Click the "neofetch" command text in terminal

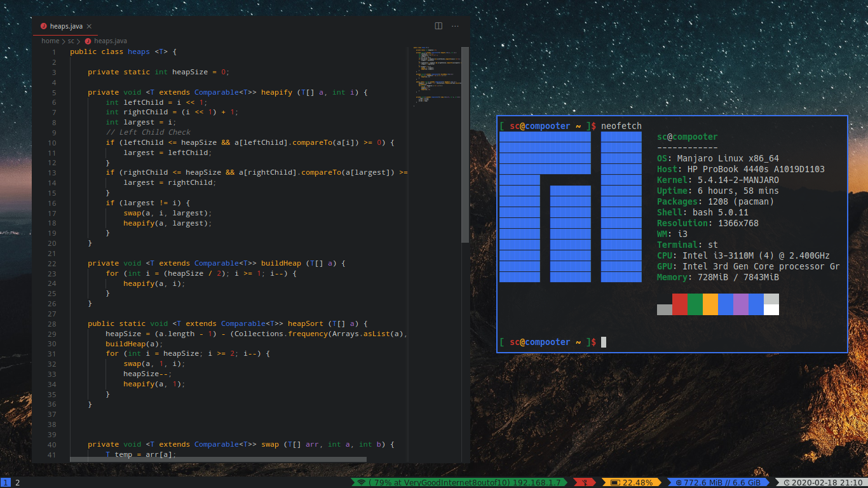(621, 126)
